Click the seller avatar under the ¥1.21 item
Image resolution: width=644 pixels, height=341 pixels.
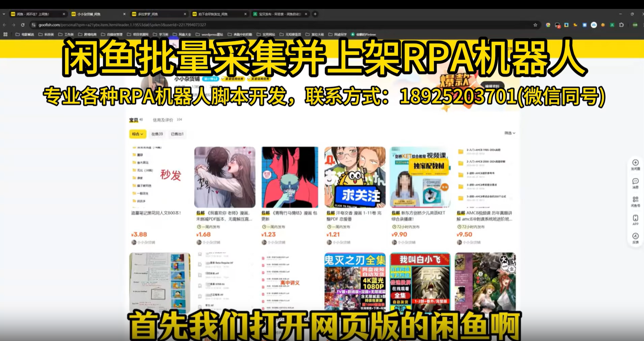tap(329, 242)
